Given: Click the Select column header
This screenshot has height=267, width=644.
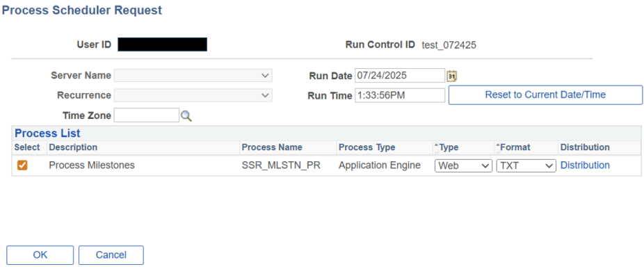Looking at the screenshot, I should point(27,147).
